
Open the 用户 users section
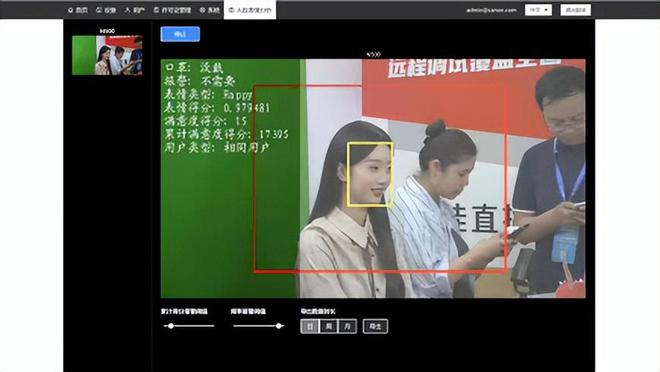135,10
